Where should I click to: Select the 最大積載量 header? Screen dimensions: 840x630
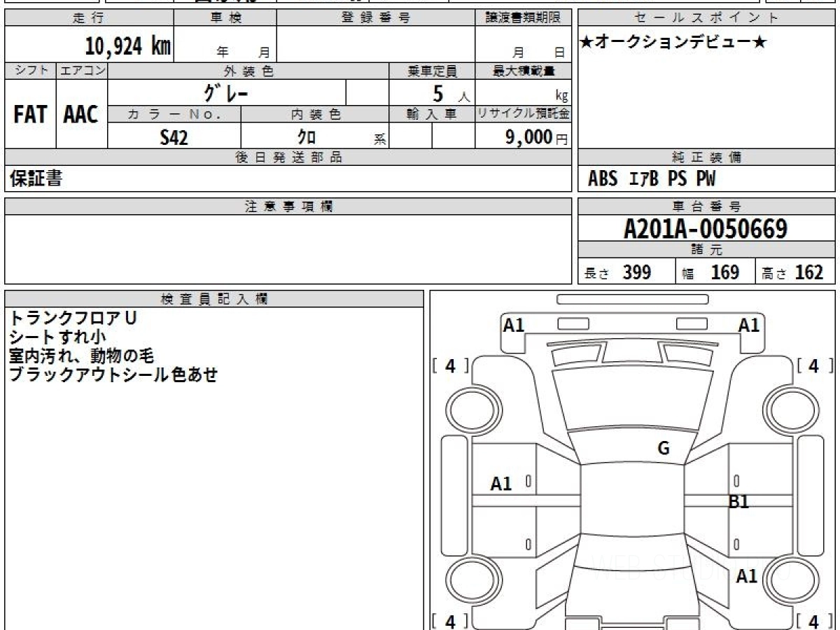pos(524,71)
